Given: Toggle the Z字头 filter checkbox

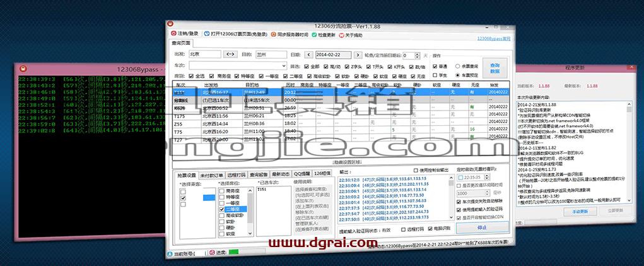Looking at the screenshot, I should click(346, 66).
